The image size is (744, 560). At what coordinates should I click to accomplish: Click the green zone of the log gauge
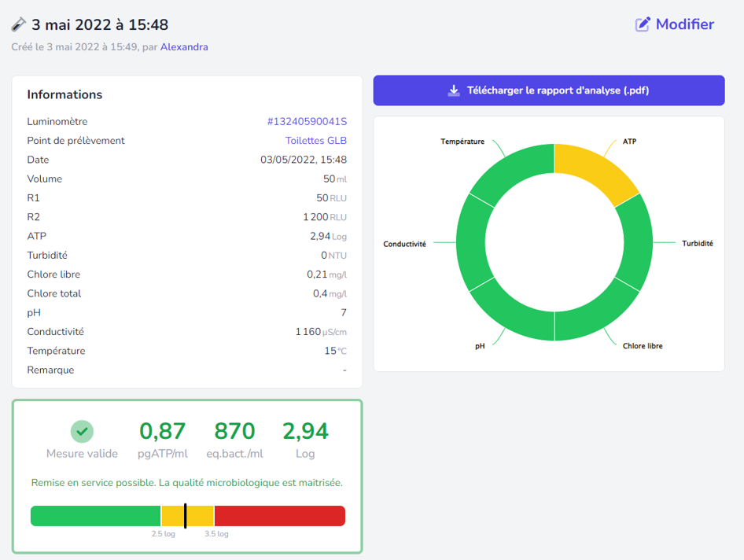point(94,516)
